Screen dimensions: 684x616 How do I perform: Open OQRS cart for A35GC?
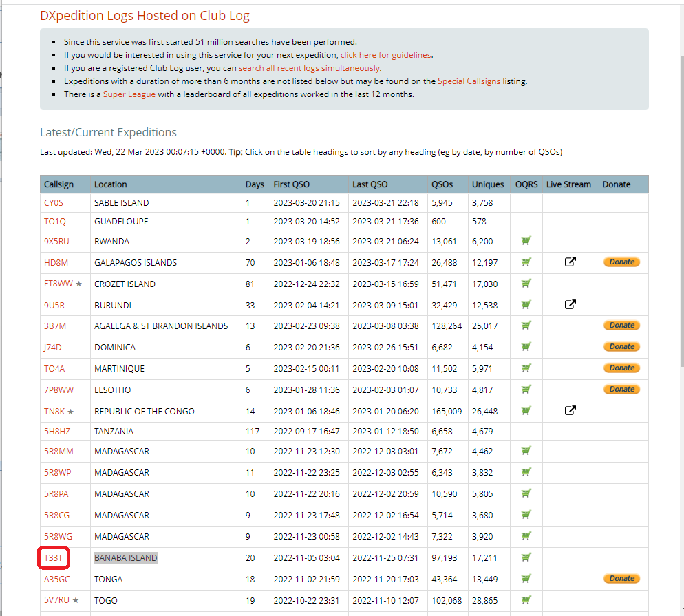(526, 578)
